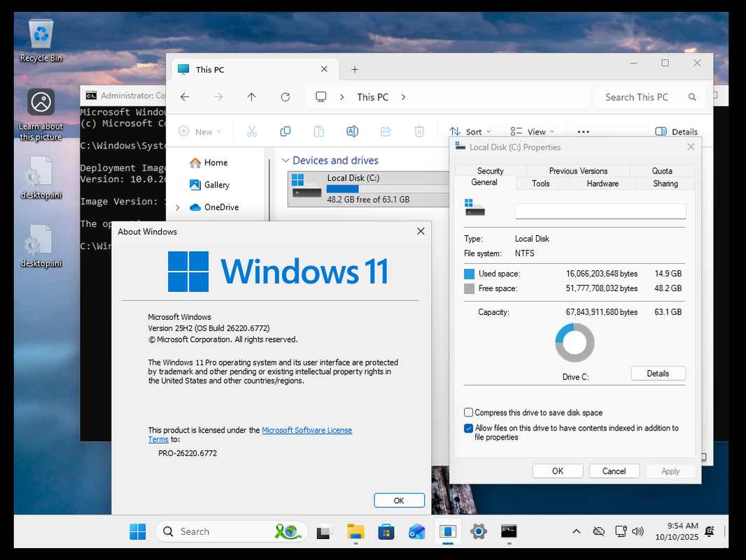Viewport: 746px width, 560px height.
Task: Click the Rename icon in Explorer toolbar
Action: pos(352,132)
